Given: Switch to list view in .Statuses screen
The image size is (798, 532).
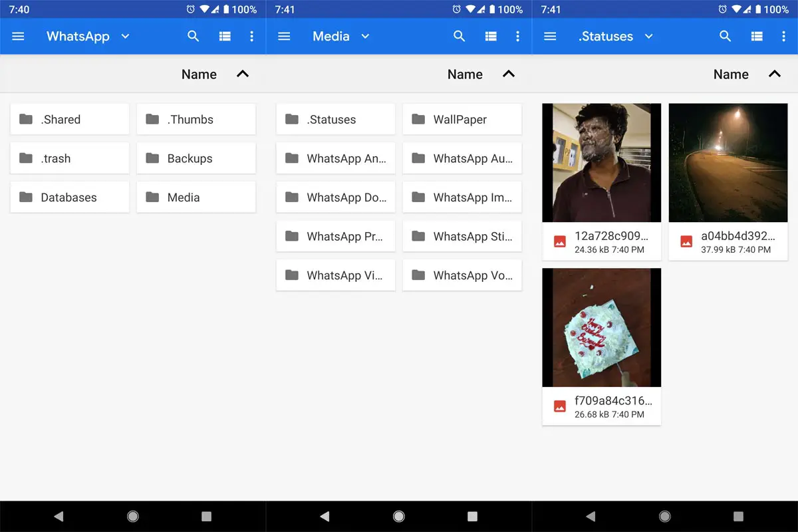Looking at the screenshot, I should 757,37.
